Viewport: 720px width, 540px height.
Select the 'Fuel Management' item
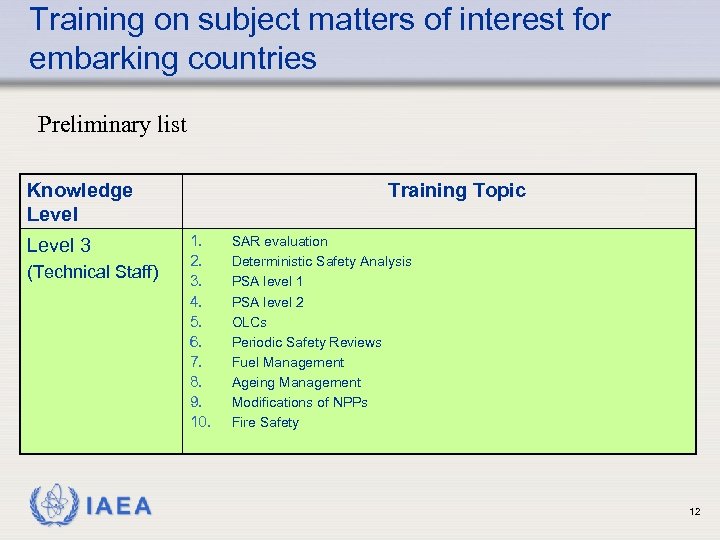[x=287, y=362]
